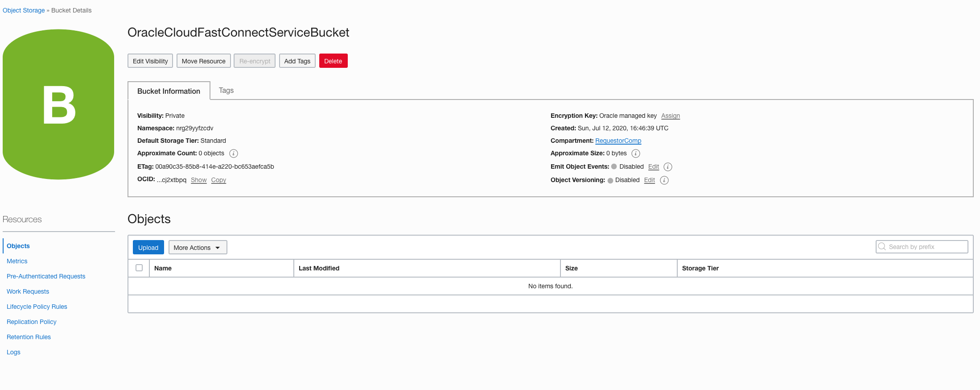
Task: Copy the bucket OCID
Action: [218, 180]
